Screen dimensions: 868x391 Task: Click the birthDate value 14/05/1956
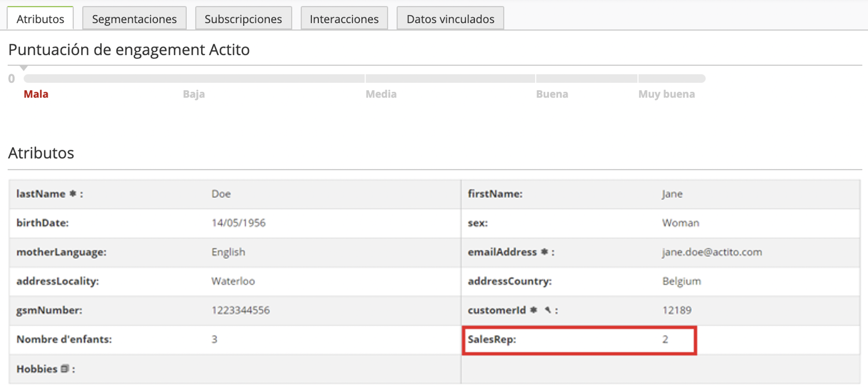pyautogui.click(x=238, y=223)
